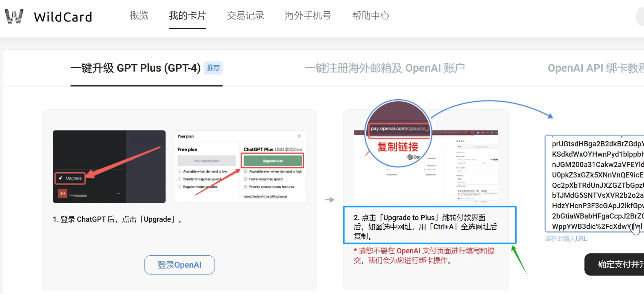Viewport: 644px width, 294px height.
Task: Click the Upgrade sparkle button in dark screenshot
Action: tap(70, 178)
